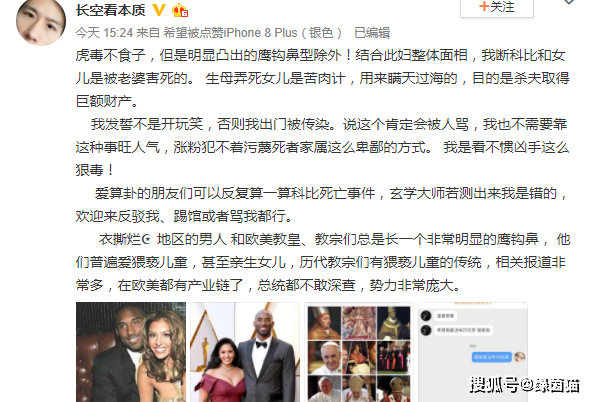Click the text line starting with 欢迎来反驳我
Screen dimensions: 594x402
coord(184,216)
